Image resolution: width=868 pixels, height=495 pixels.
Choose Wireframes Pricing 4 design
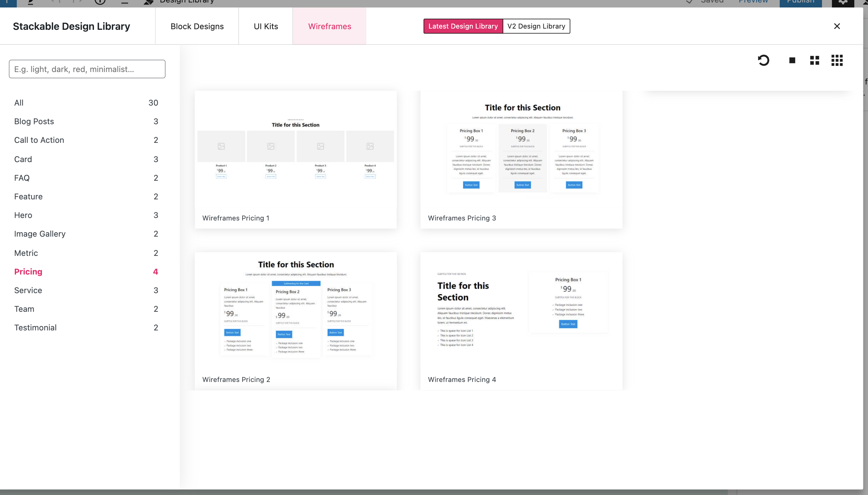tap(521, 311)
